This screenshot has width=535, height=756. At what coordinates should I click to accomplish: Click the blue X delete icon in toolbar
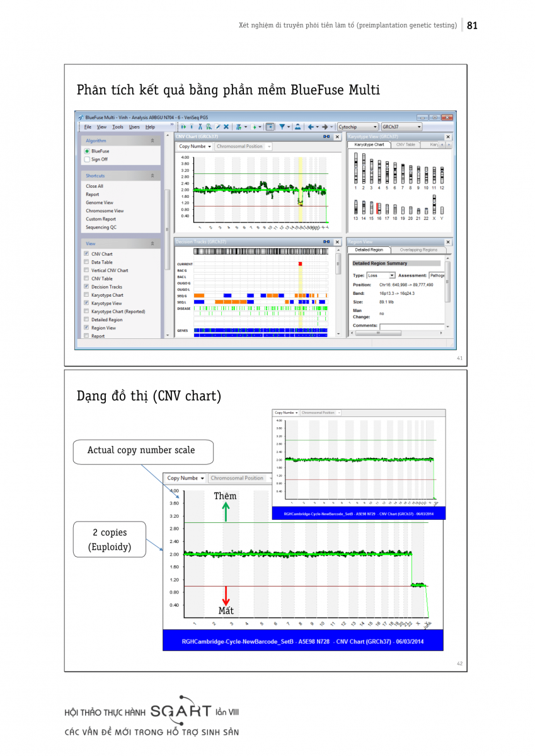tap(226, 127)
